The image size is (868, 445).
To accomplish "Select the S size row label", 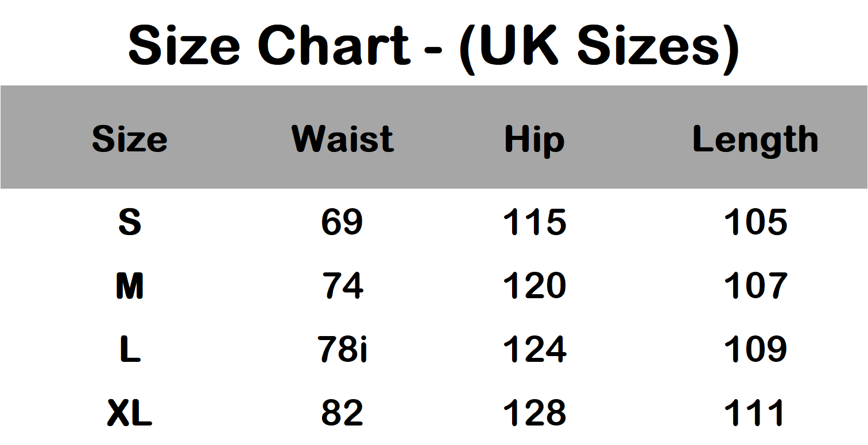I will pyautogui.click(x=130, y=222).
